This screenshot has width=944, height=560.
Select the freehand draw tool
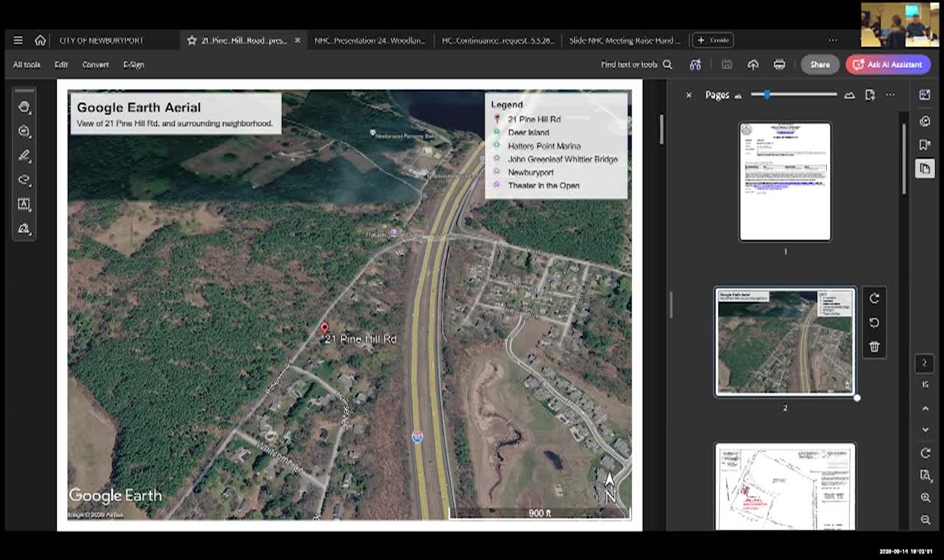point(24,180)
